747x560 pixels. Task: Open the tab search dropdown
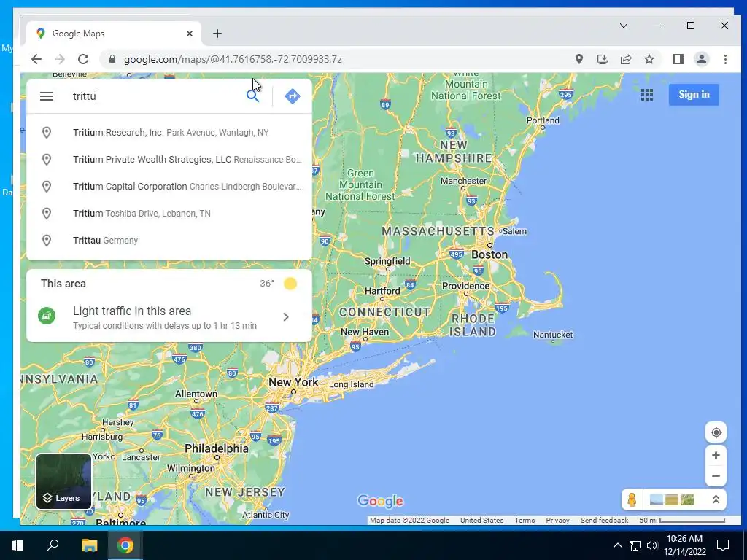click(x=623, y=26)
